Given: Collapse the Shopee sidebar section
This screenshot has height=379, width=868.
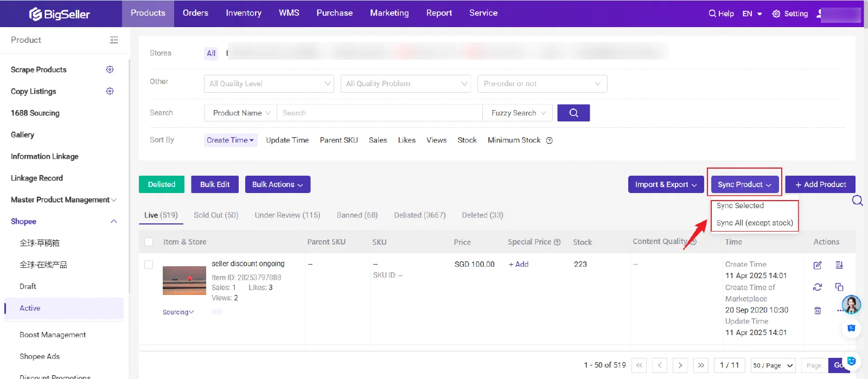Looking at the screenshot, I should coord(114,221).
